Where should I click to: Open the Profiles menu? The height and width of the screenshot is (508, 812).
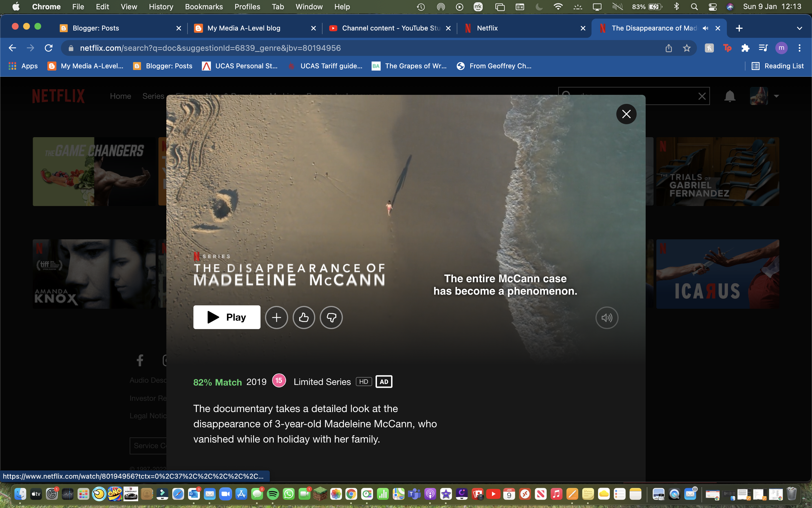[247, 7]
